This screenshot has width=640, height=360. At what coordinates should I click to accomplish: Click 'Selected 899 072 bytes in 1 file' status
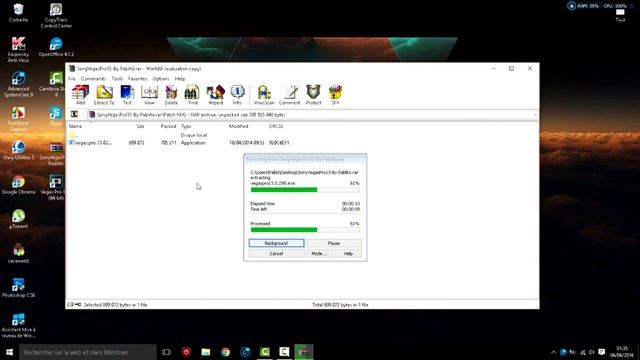pyautogui.click(x=115, y=304)
